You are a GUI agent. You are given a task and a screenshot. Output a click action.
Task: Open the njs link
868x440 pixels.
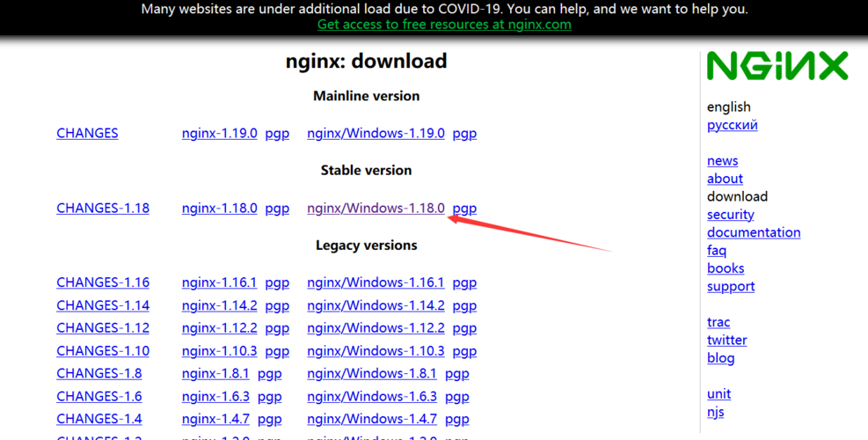[715, 413]
